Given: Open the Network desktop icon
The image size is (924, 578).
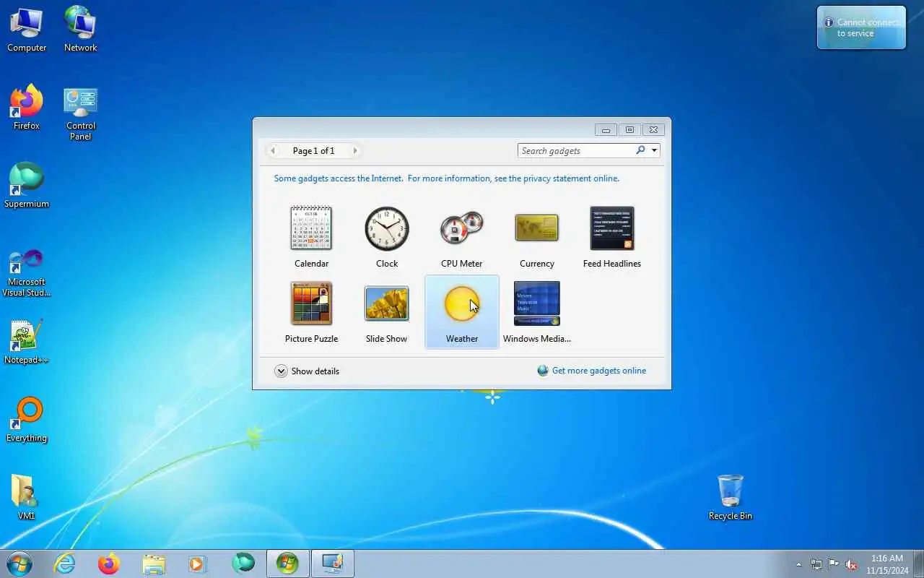Looking at the screenshot, I should (x=80, y=30).
